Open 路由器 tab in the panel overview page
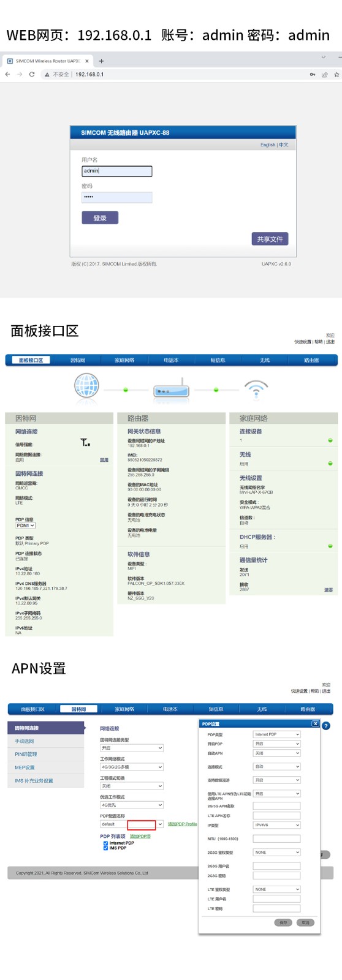 [311, 360]
